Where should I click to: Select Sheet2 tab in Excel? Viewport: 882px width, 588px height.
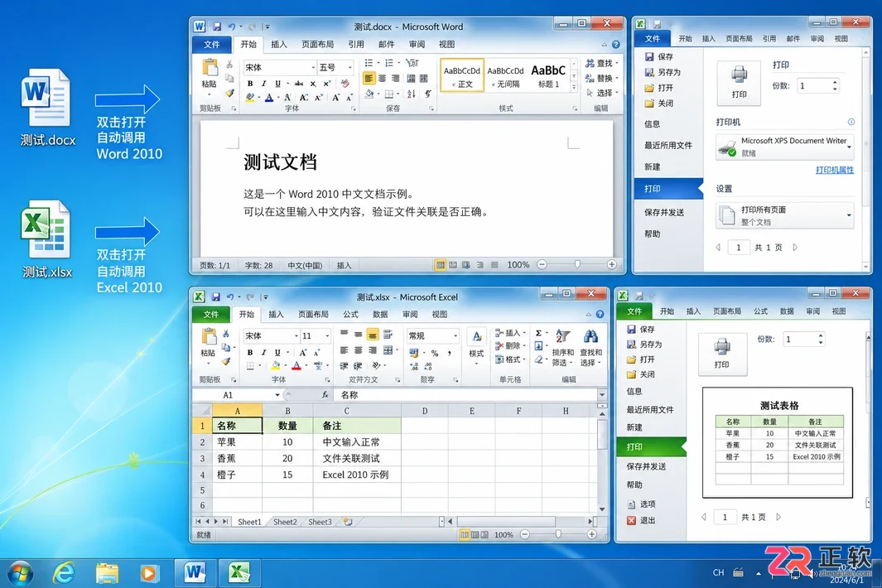click(x=285, y=523)
